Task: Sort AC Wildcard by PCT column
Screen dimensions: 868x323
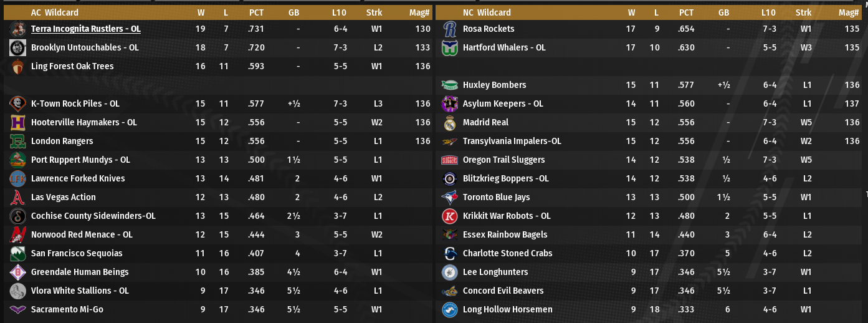Action: (x=256, y=12)
